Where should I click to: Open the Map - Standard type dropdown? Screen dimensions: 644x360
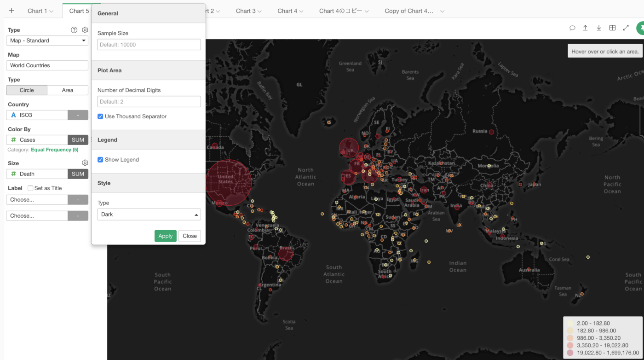click(x=47, y=41)
